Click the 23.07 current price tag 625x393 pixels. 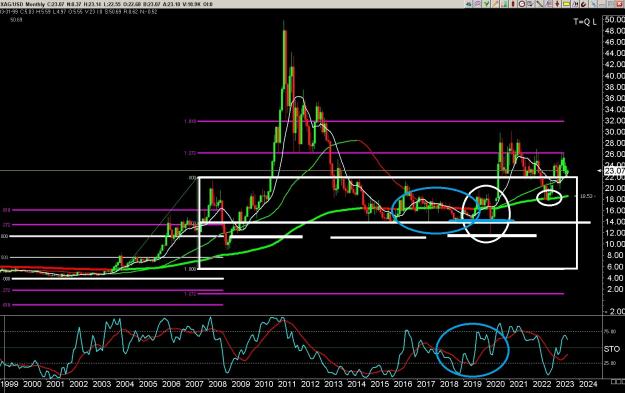coord(615,171)
